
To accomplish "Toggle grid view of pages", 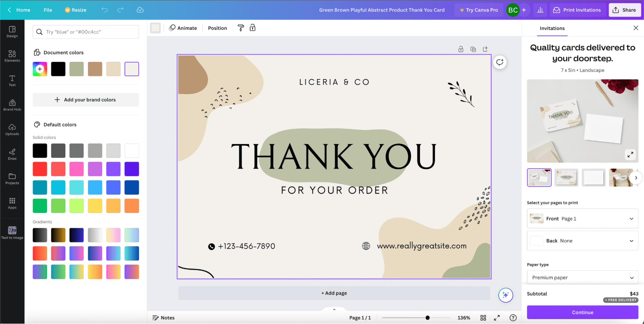I will pyautogui.click(x=483, y=318).
